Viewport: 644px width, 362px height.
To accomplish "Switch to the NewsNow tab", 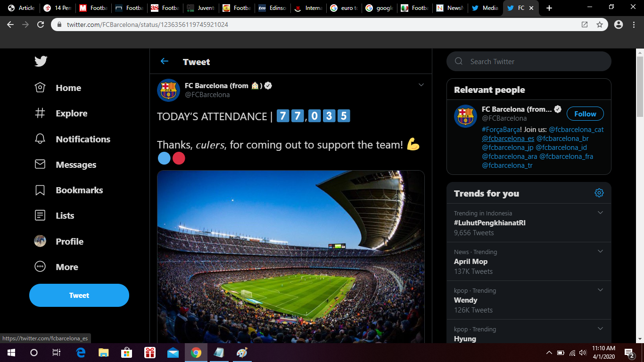I will point(449,8).
